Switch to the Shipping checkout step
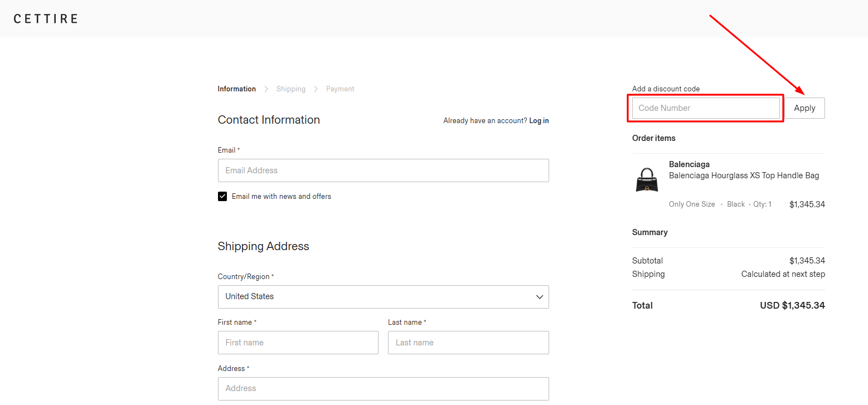This screenshot has height=405, width=868. 290,89
